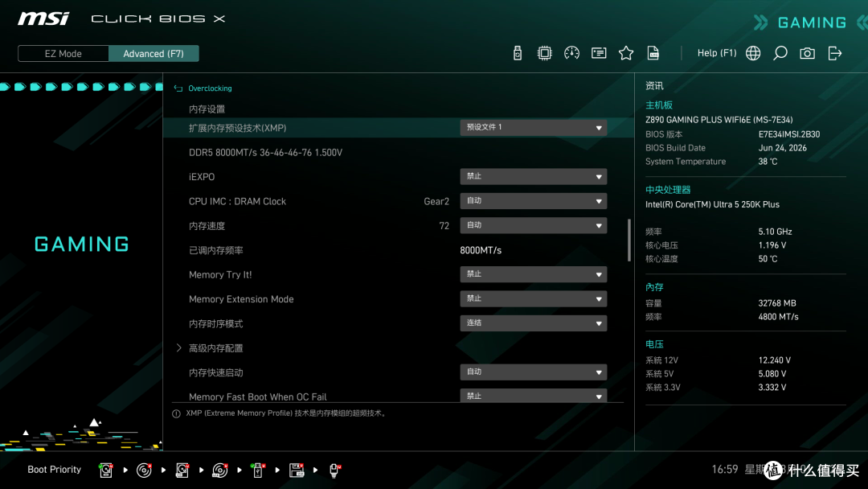
Task: Click the 12.240 V system voltage
Action: click(x=775, y=360)
